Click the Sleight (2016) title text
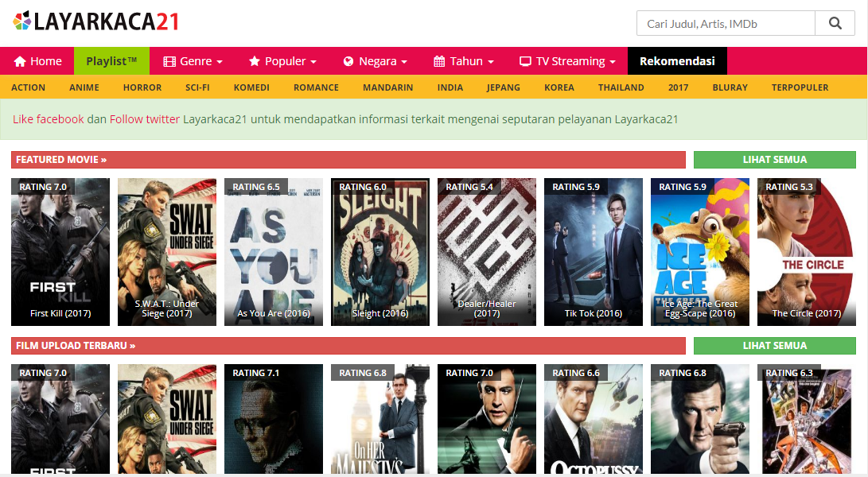Image resolution: width=868 pixels, height=477 pixels. point(380,313)
